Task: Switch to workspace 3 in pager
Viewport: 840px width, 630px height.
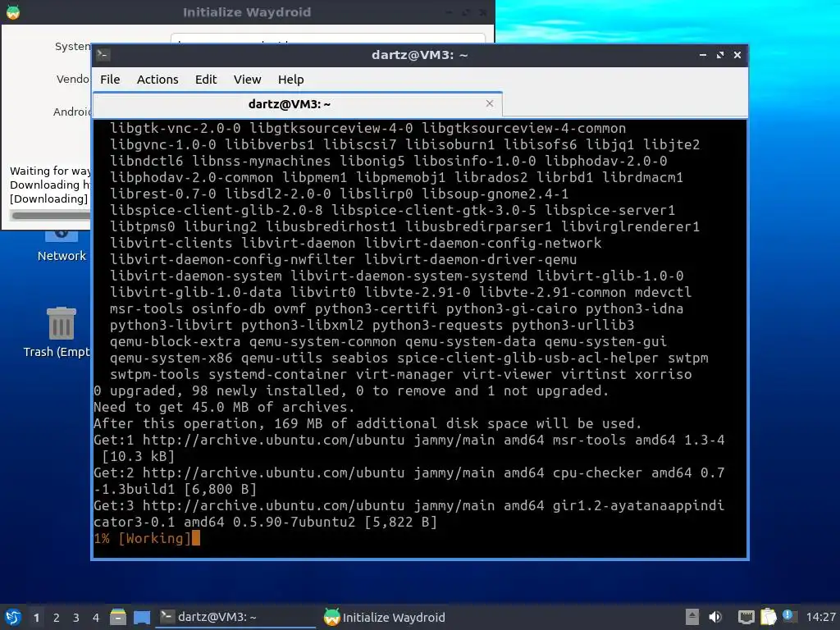Action: (x=76, y=618)
